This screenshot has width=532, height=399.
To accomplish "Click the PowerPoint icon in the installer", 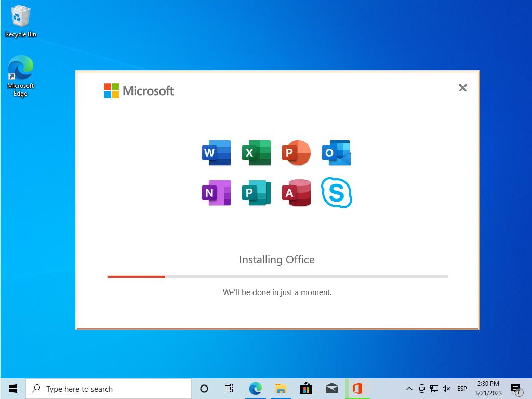I will pos(296,152).
